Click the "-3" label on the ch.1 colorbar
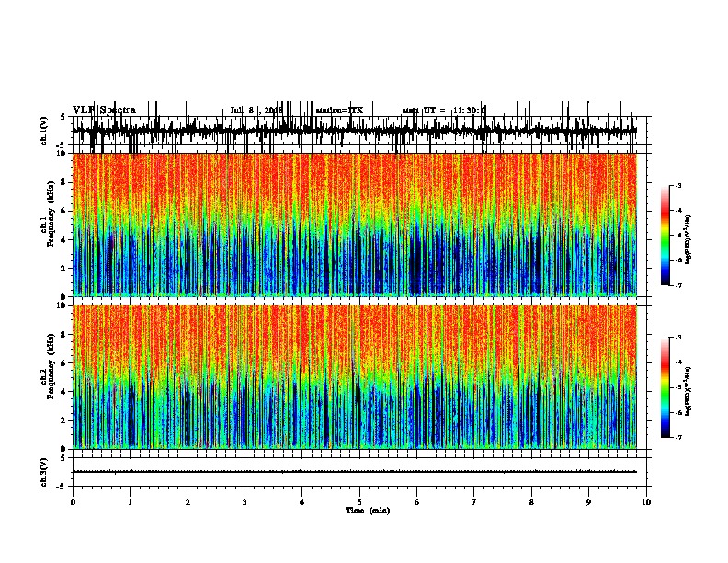 [678, 186]
